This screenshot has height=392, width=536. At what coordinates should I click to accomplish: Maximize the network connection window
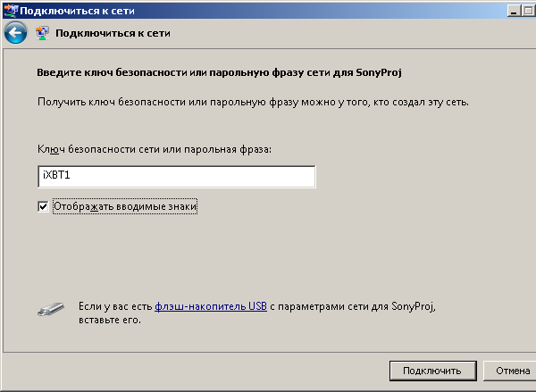point(530,10)
